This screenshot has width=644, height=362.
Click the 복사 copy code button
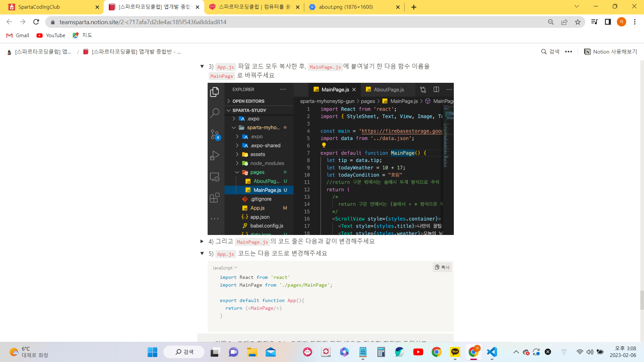442,267
